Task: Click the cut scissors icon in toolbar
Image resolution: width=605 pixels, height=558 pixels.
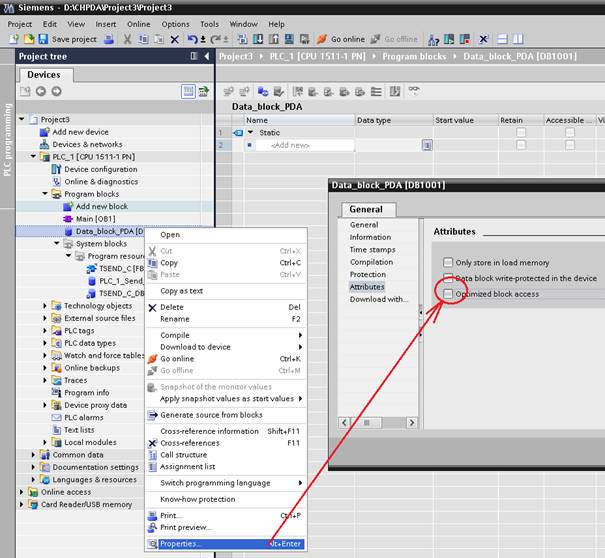Action: click(x=128, y=39)
